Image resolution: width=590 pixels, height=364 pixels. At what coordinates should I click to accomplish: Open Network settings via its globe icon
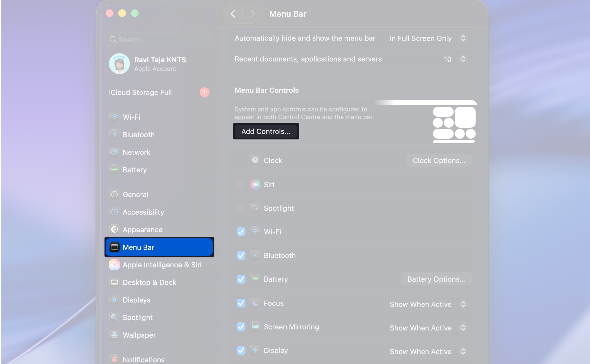(114, 152)
